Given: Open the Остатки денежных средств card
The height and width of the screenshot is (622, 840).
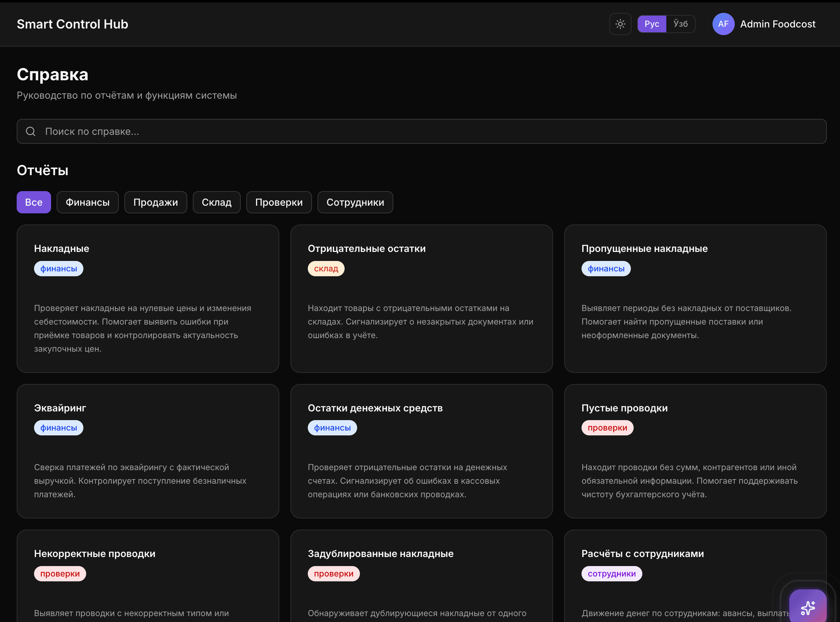Looking at the screenshot, I should coord(421,451).
